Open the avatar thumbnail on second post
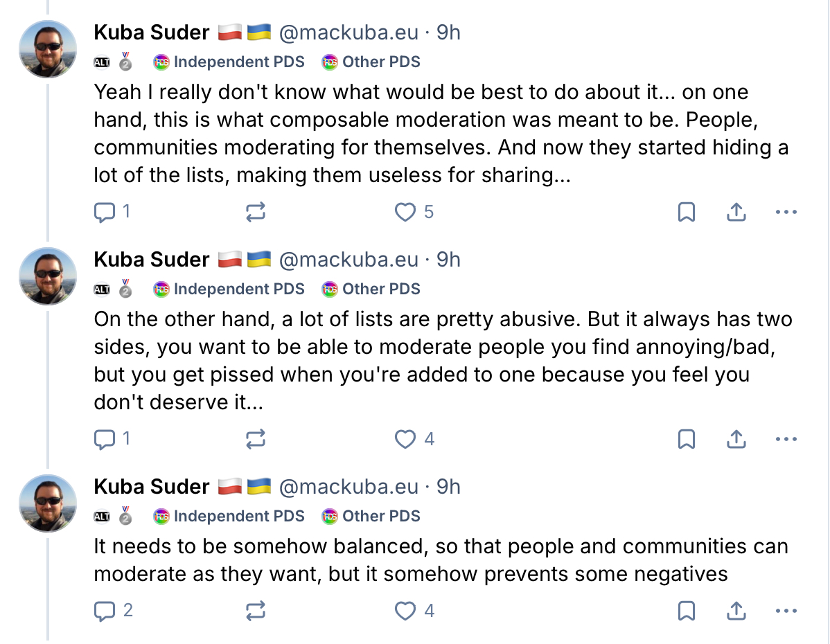This screenshot has width=830, height=644. tap(48, 276)
